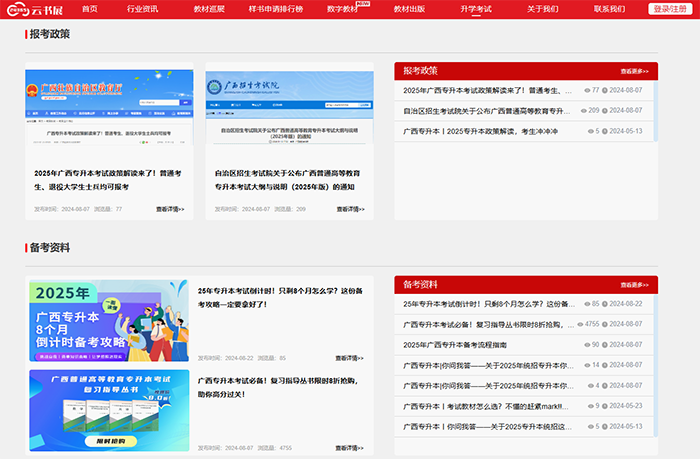The height and width of the screenshot is (459, 700).
Task: Open 查看详情>> for the 2025广西专升本政策解读 card
Action: coord(170,209)
